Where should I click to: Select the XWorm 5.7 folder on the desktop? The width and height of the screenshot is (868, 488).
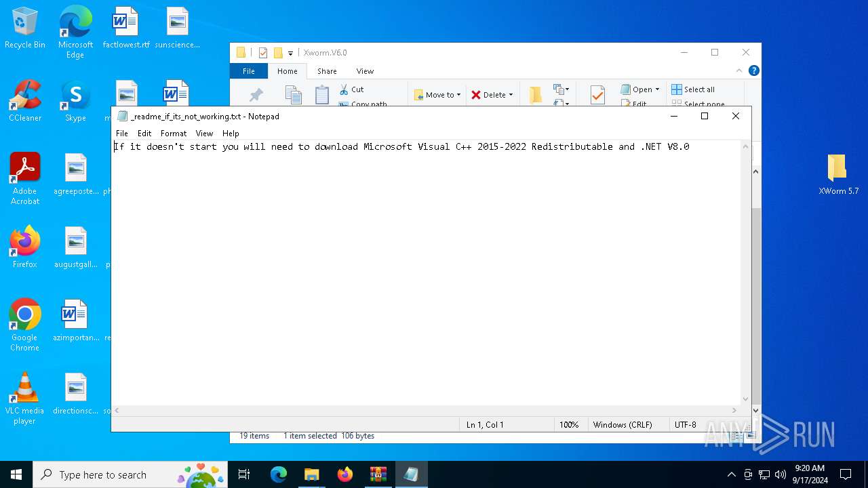tap(838, 174)
